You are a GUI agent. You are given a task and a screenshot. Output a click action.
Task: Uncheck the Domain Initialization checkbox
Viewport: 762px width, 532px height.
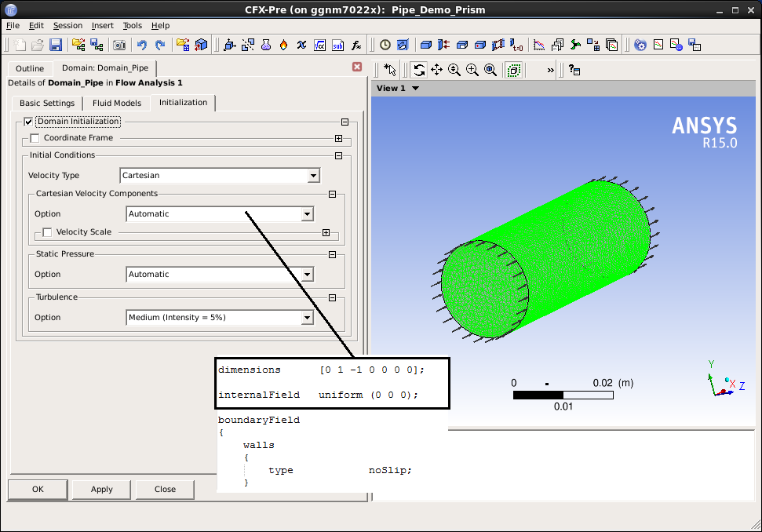(28, 122)
